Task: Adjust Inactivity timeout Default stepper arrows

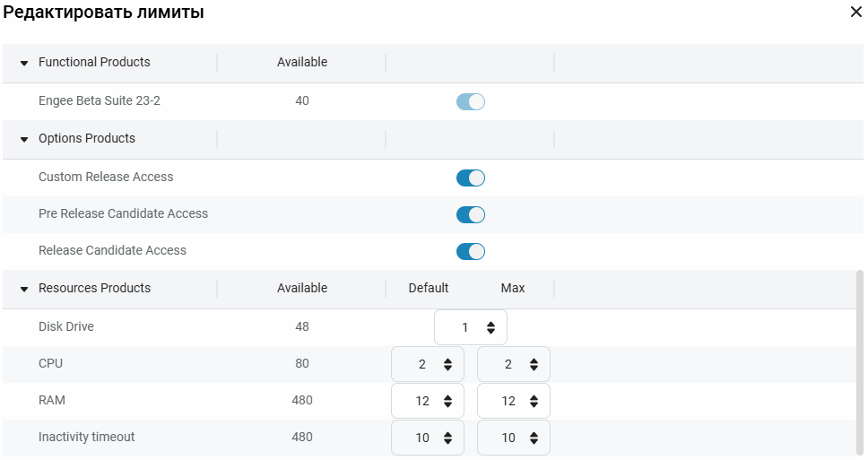Action: click(447, 438)
